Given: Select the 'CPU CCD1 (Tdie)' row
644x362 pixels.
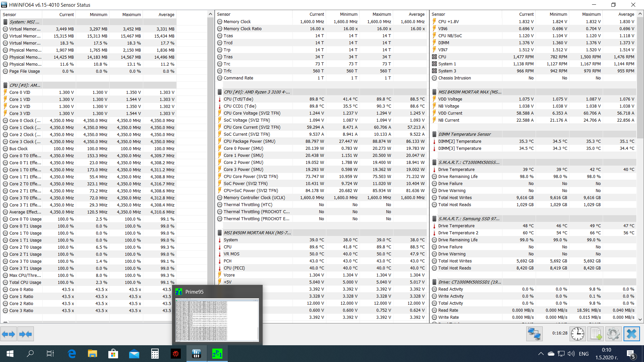Looking at the screenshot, I should 321,106.
